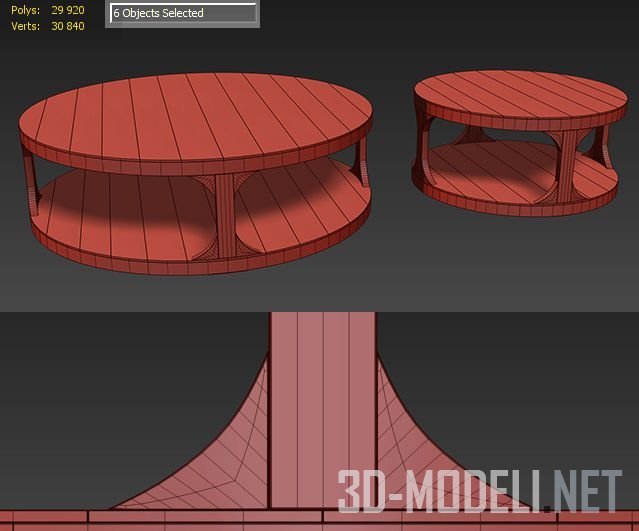The height and width of the screenshot is (531, 639).
Task: Click the "Polys:" statistics label
Action: pyautogui.click(x=26, y=10)
